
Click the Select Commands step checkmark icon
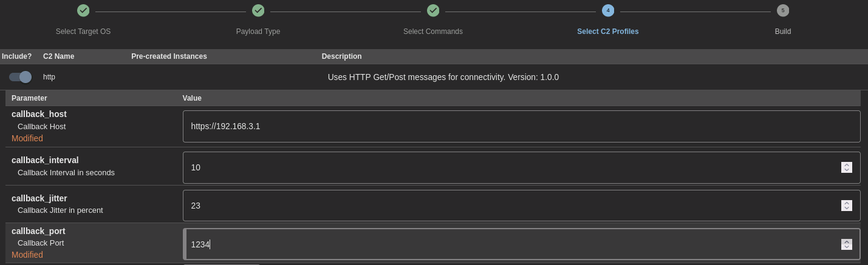[x=433, y=10]
